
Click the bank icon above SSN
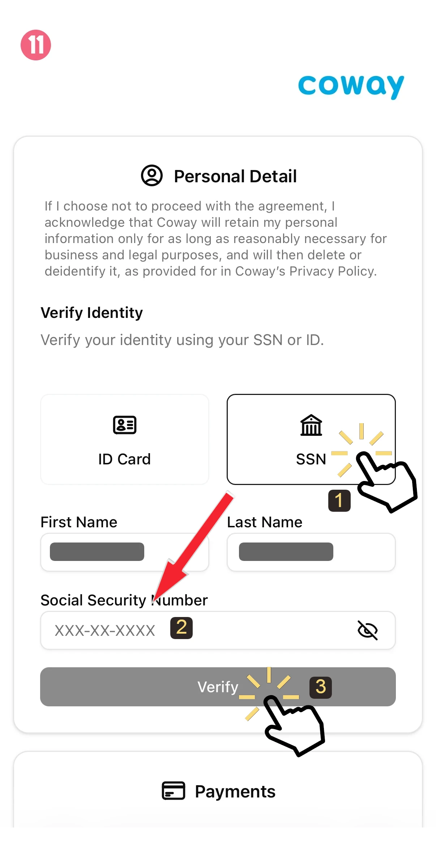[x=311, y=425]
